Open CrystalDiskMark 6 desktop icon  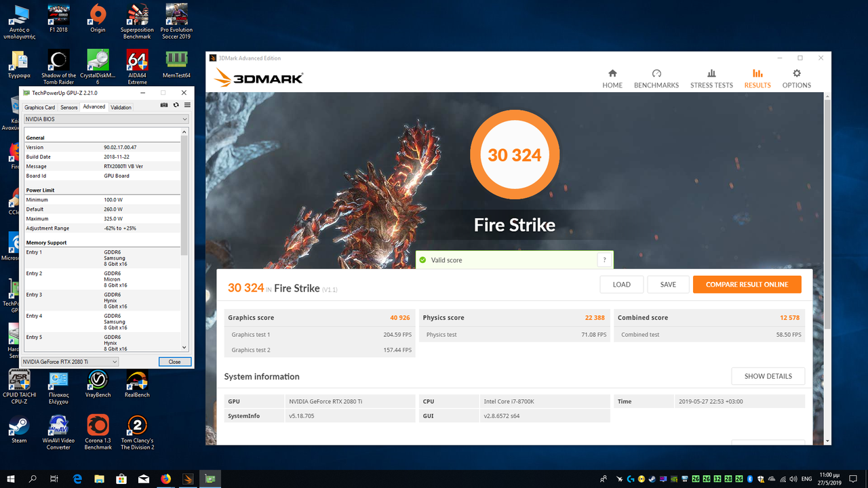[98, 67]
